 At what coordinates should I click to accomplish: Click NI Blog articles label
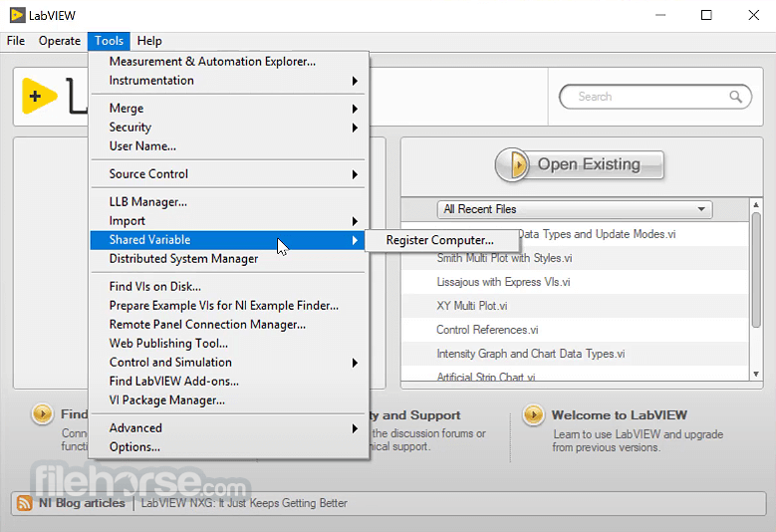coord(82,503)
